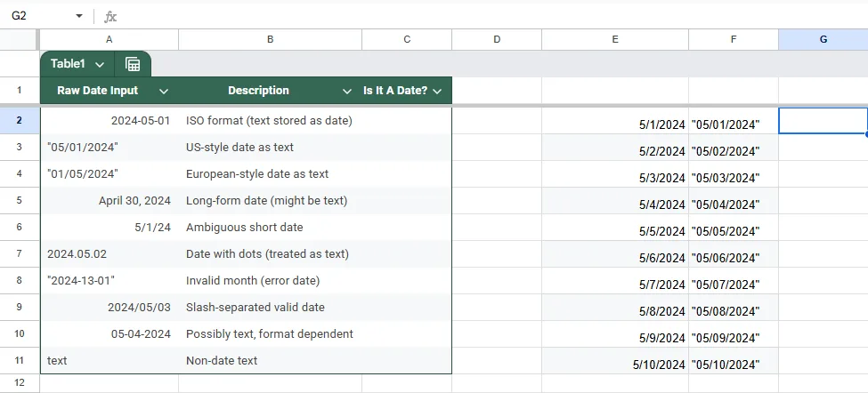The image size is (868, 393).
Task: Open the Raw Date Input column dropdown
Action: tap(164, 92)
